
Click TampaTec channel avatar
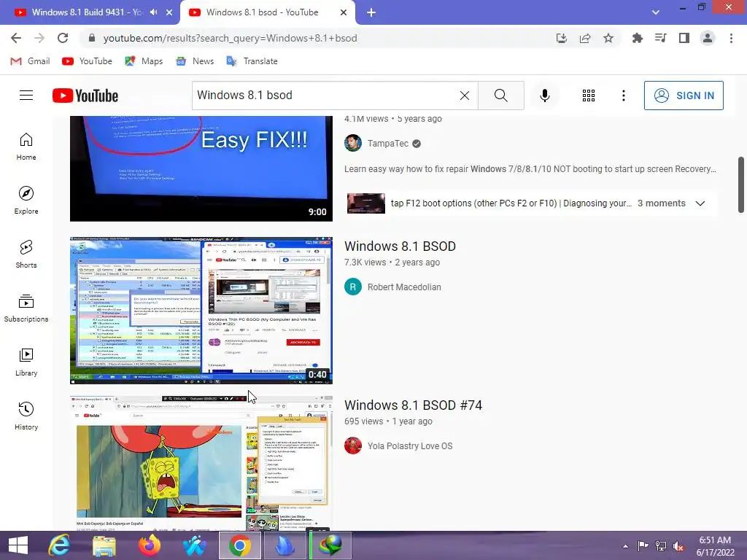coord(353,143)
